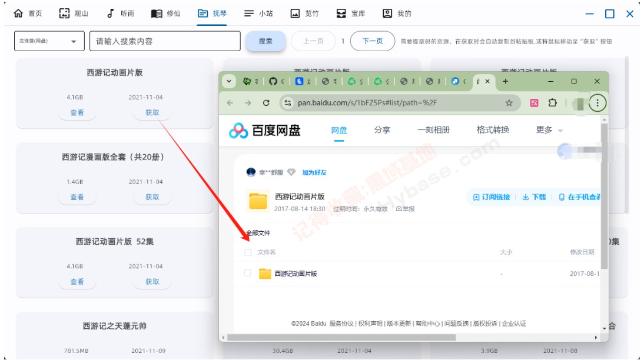
Task: Click 获取 for 西游记漫画版全套 card
Action: click(x=152, y=197)
